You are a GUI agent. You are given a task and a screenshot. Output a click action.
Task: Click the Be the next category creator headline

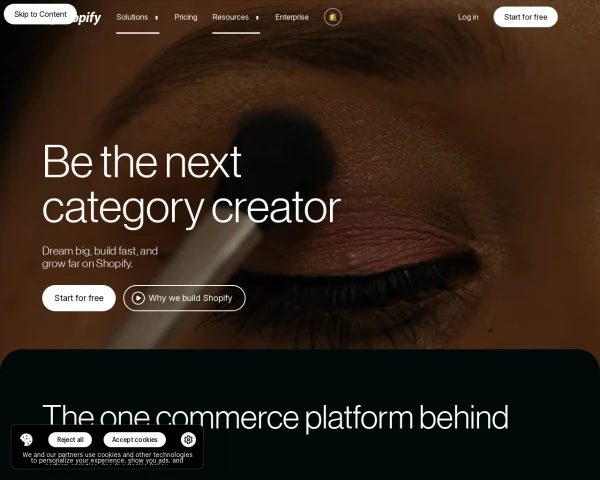[191, 184]
